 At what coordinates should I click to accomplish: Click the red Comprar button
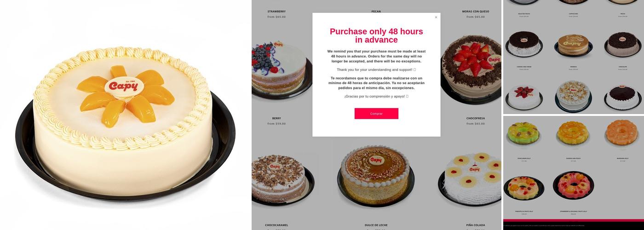376,114
